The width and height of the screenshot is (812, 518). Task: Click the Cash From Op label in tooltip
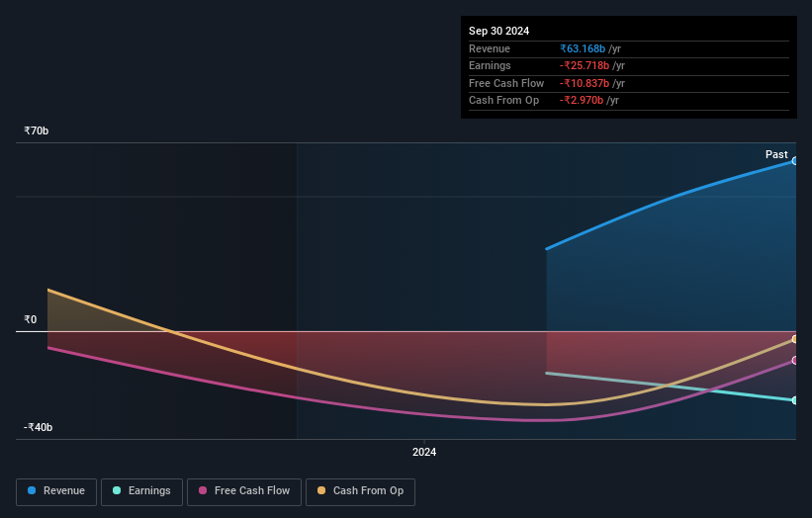503,101
